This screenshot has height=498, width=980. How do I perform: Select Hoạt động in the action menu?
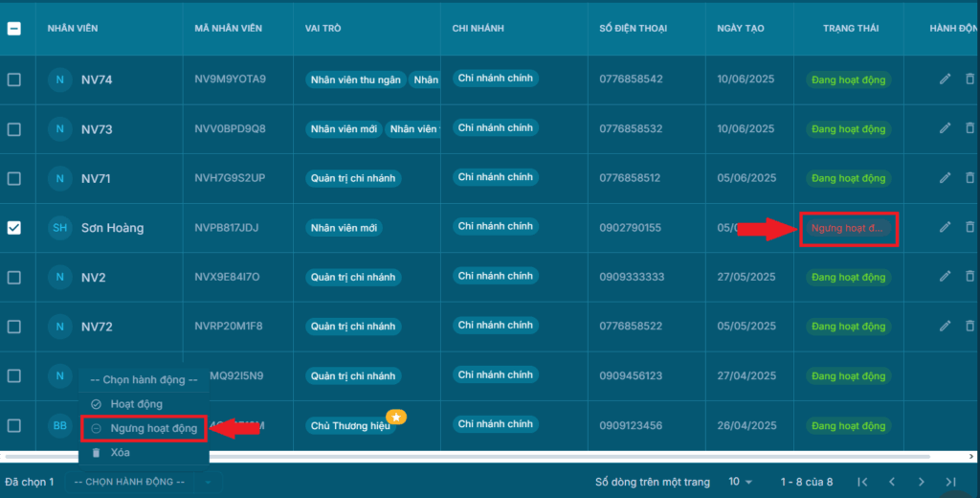point(136,404)
